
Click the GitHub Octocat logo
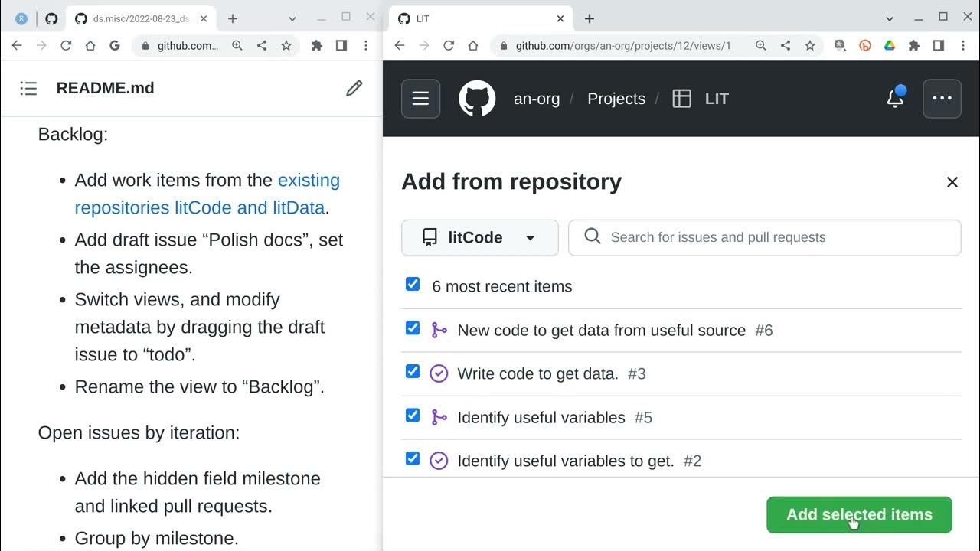(477, 99)
